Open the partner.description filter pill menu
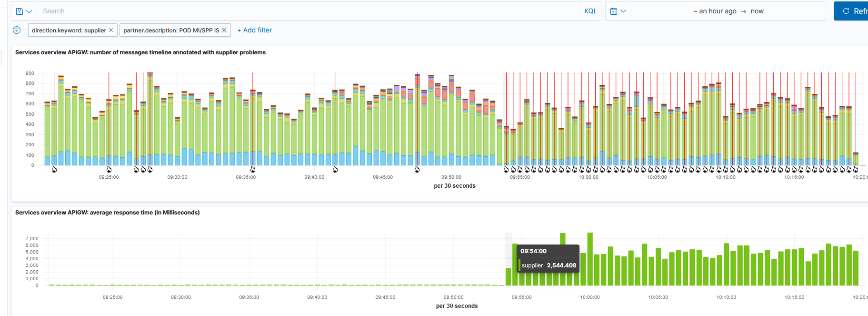868x316 pixels. coord(171,30)
